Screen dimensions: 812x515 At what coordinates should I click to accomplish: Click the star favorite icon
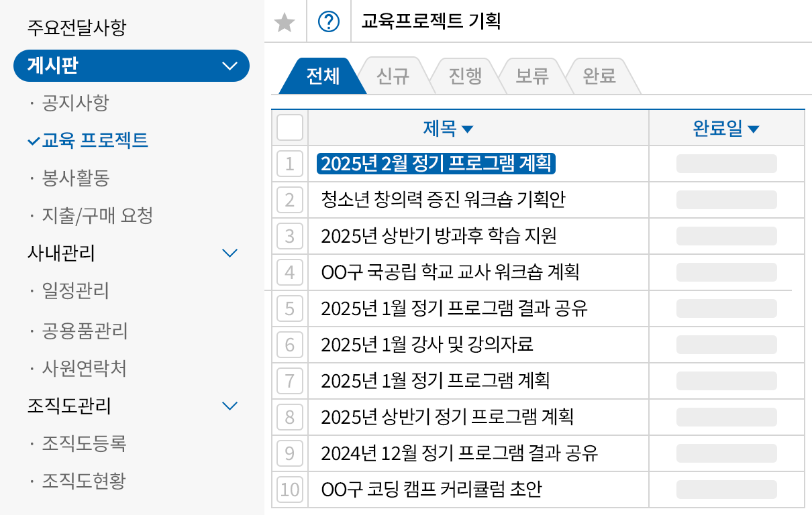[x=285, y=22]
